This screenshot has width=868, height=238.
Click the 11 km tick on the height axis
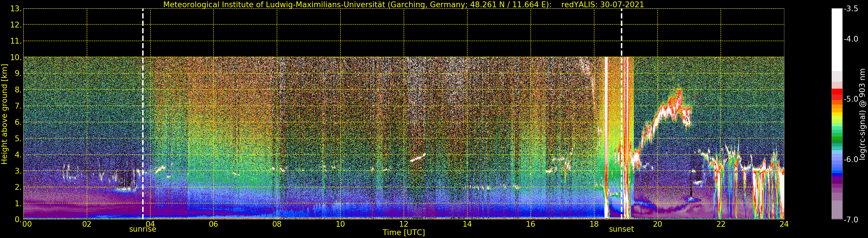pyautogui.click(x=16, y=41)
